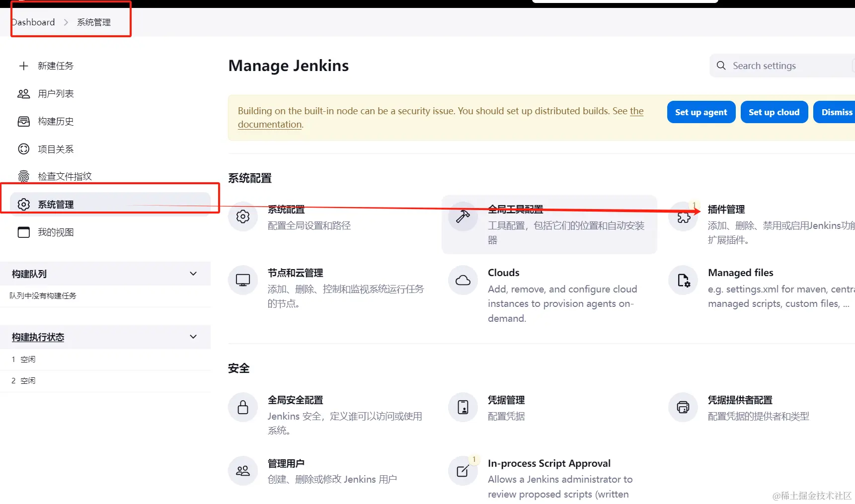Screen dimensions: 855x504
Task: Click the Script Approval notification badge
Action: 474,459
